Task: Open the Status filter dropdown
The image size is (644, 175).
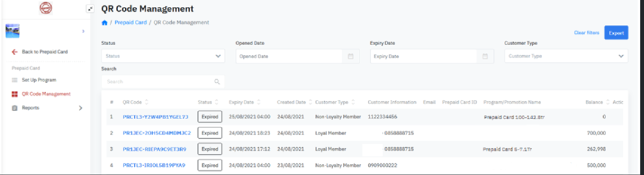Action: [163, 56]
